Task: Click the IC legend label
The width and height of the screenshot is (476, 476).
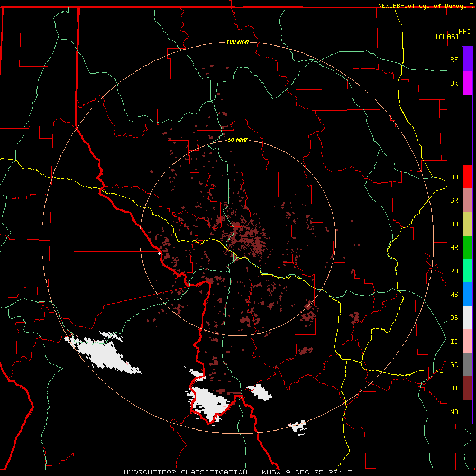Action: point(454,342)
